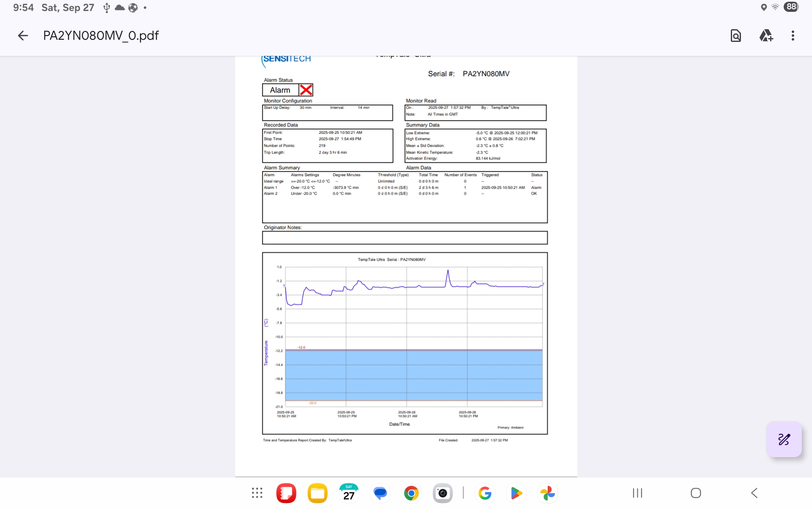Tap the floating edit annotate pencil button
The image size is (812, 508).
[784, 439]
